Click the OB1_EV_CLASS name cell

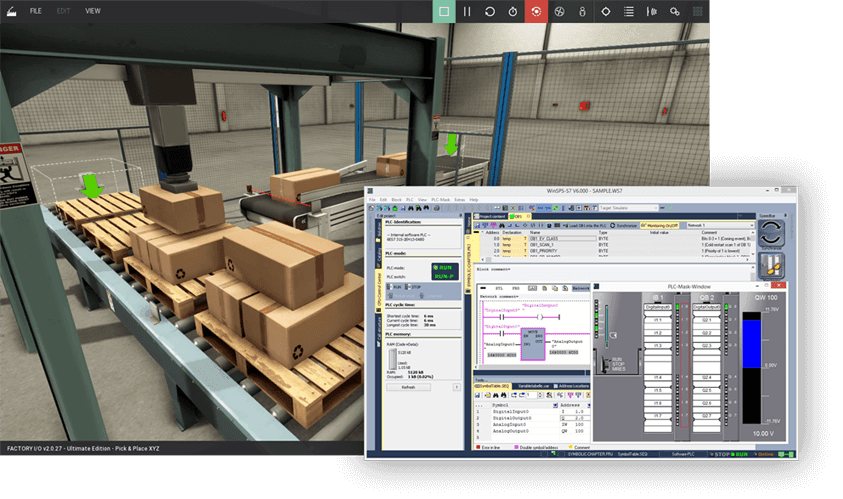point(562,238)
